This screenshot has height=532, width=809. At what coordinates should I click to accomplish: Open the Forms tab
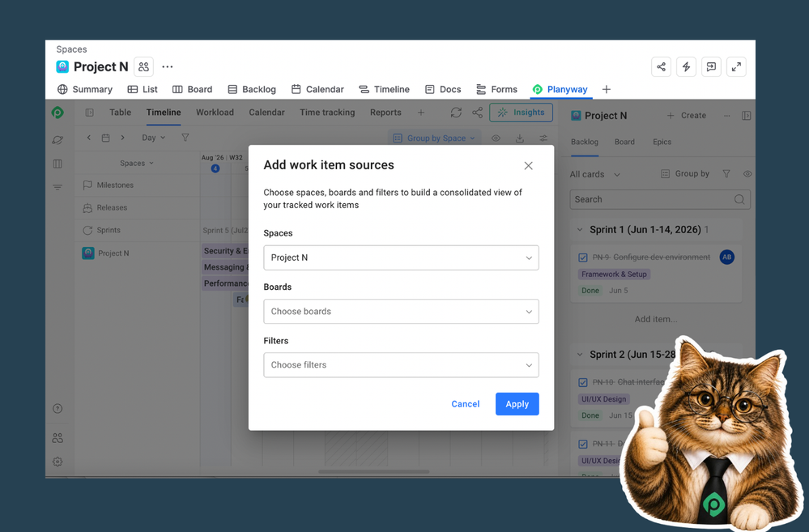coord(496,89)
